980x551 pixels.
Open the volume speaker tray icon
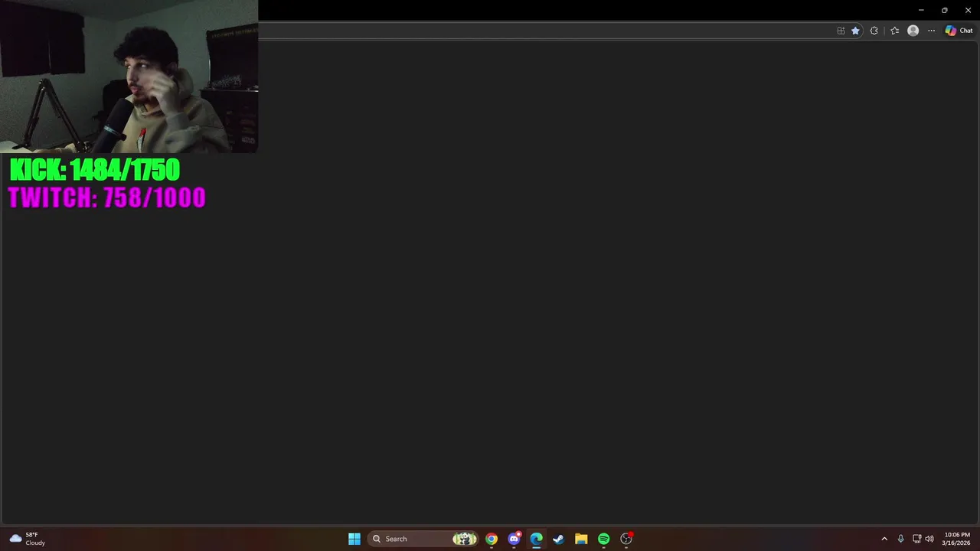(929, 539)
